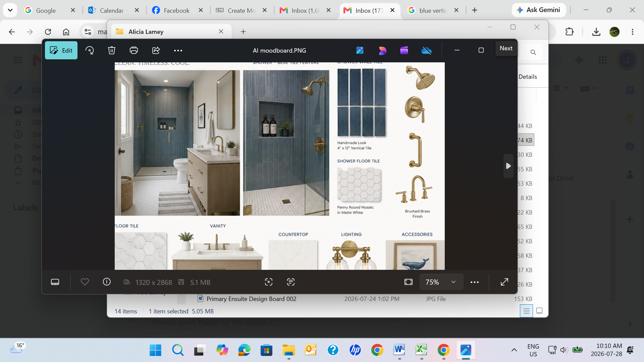Open the weather widget showing 16°
644x362 pixels.
[x=18, y=349]
